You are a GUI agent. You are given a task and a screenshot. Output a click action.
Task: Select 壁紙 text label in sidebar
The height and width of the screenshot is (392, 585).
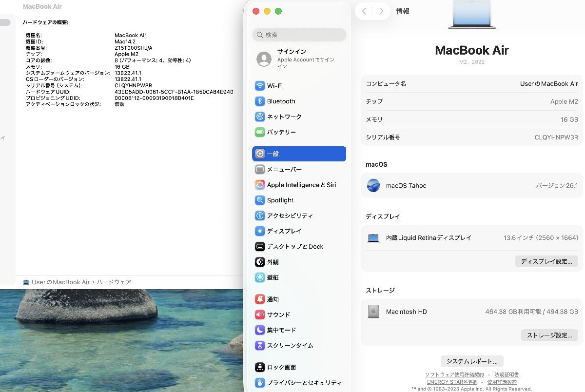pos(273,277)
